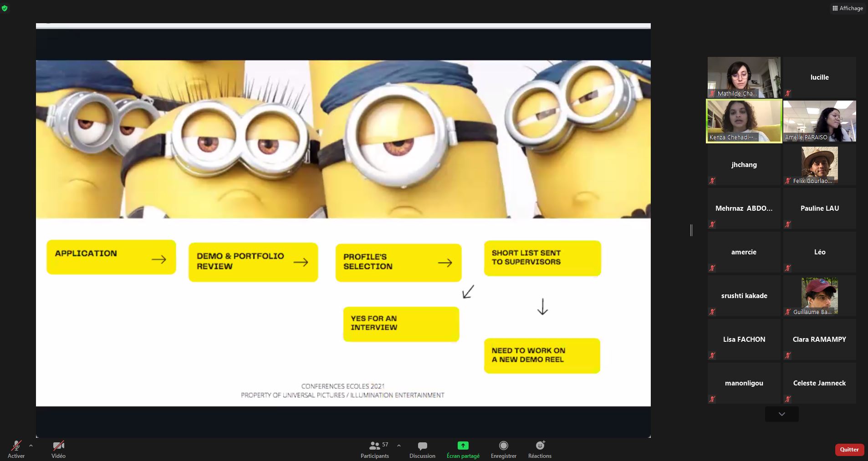Click the Léo participant tile
The width and height of the screenshot is (868, 461).
tap(820, 252)
